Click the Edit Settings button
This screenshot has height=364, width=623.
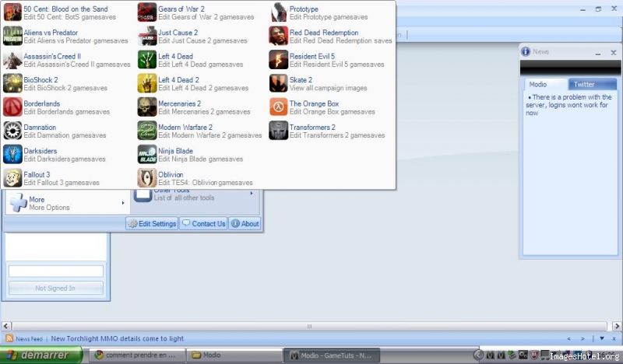(x=152, y=223)
